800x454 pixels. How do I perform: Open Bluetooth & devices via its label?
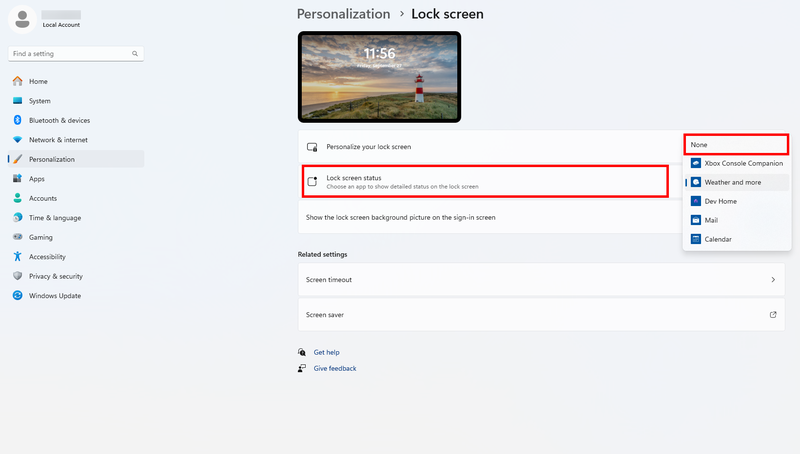[x=59, y=120]
